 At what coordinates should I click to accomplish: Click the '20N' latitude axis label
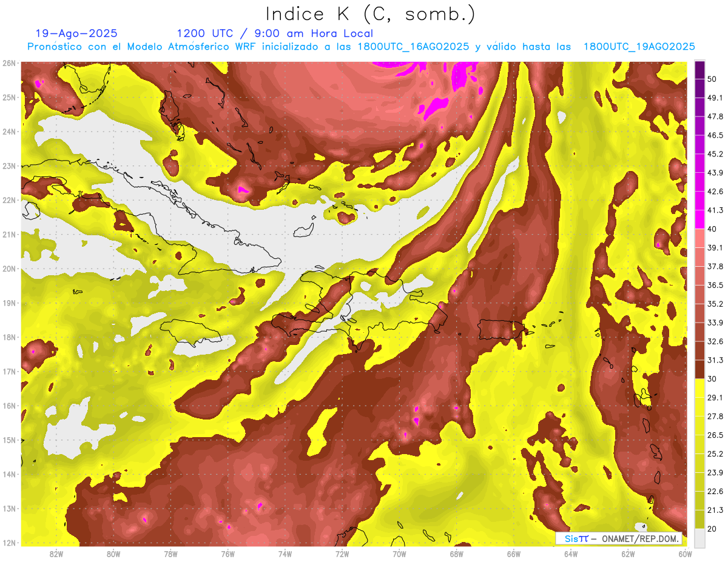tap(9, 269)
